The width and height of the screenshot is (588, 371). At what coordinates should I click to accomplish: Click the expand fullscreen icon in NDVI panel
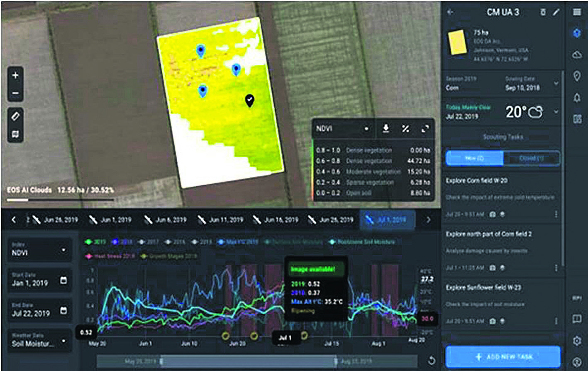point(425,129)
